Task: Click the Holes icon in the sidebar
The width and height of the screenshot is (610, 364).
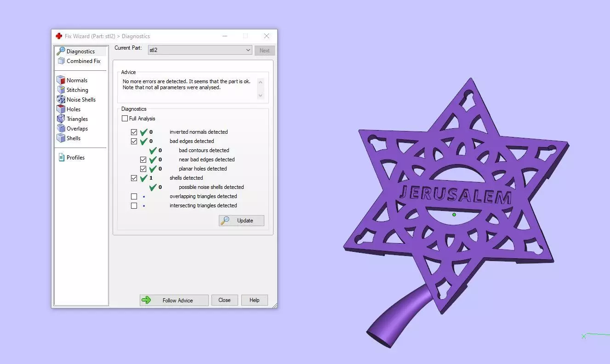Action: (x=61, y=109)
